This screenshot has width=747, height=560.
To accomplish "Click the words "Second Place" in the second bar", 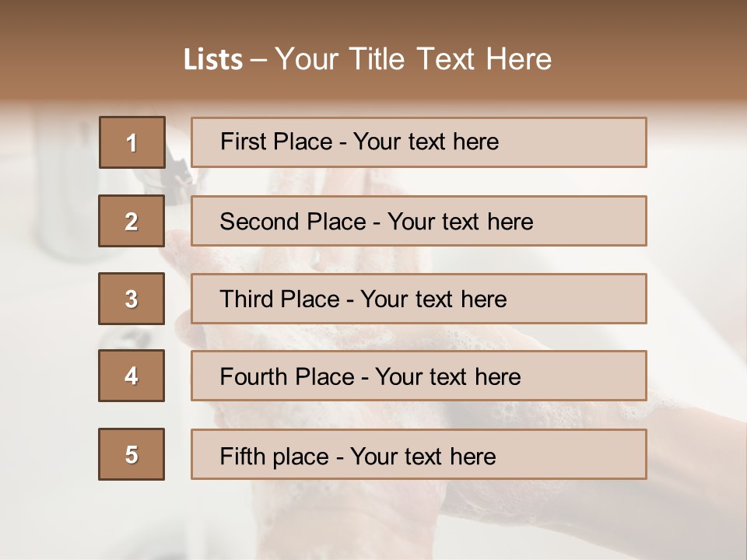I will tap(293, 222).
